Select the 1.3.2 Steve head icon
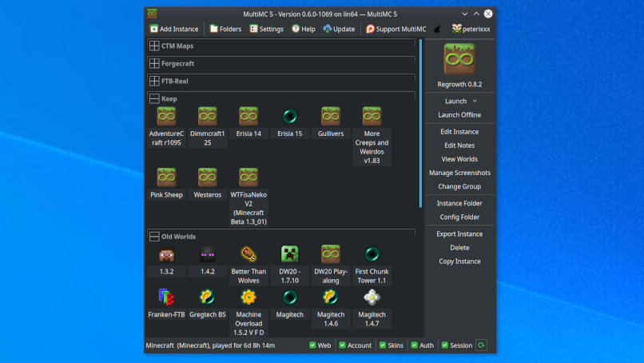 click(166, 254)
